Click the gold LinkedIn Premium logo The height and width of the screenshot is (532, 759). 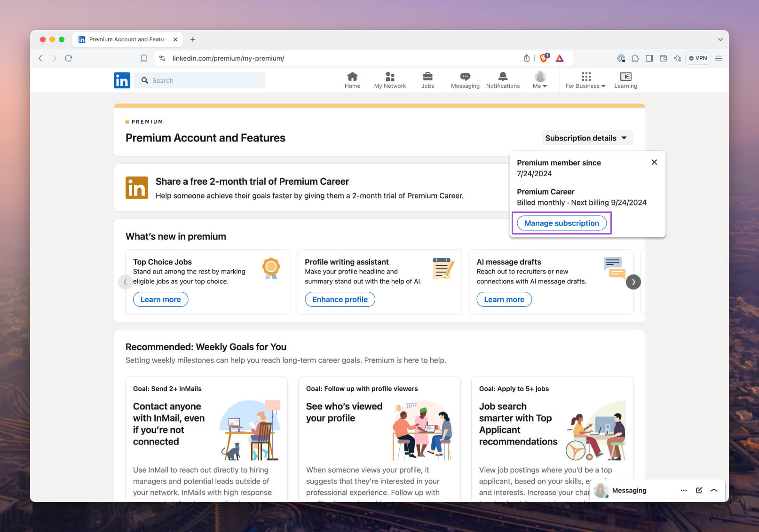point(137,188)
